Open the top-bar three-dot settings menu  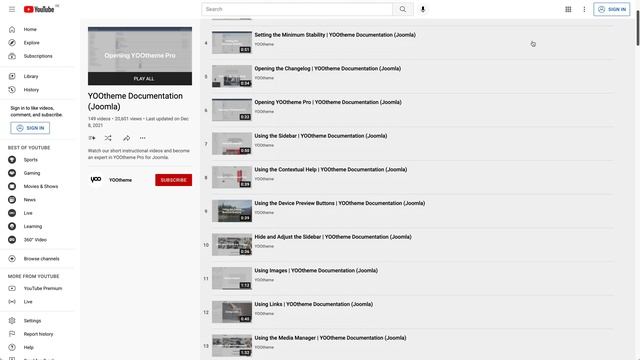(x=584, y=9)
